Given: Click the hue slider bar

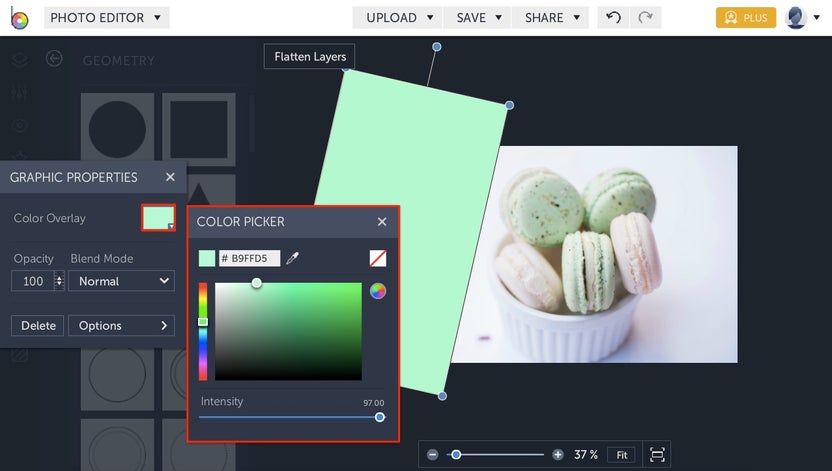Looking at the screenshot, I should coord(203,332).
